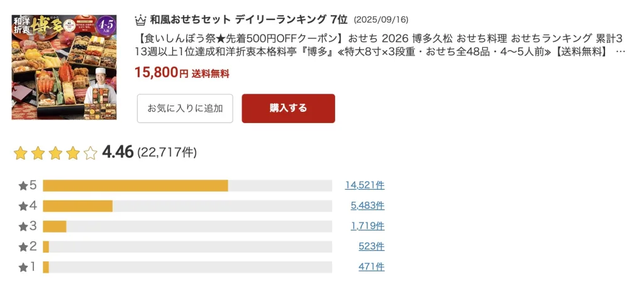Click the third yellow rating star

(x=55, y=153)
